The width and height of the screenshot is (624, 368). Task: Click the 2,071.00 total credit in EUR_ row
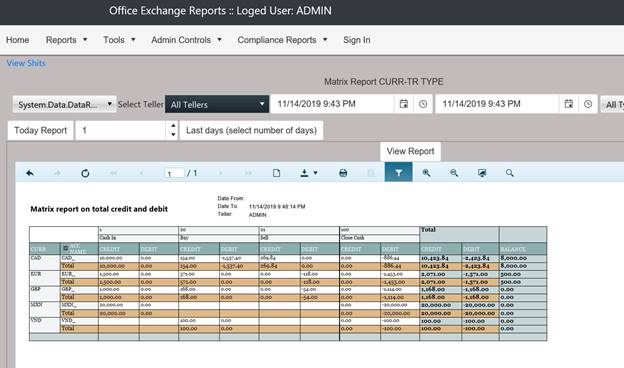tap(434, 274)
